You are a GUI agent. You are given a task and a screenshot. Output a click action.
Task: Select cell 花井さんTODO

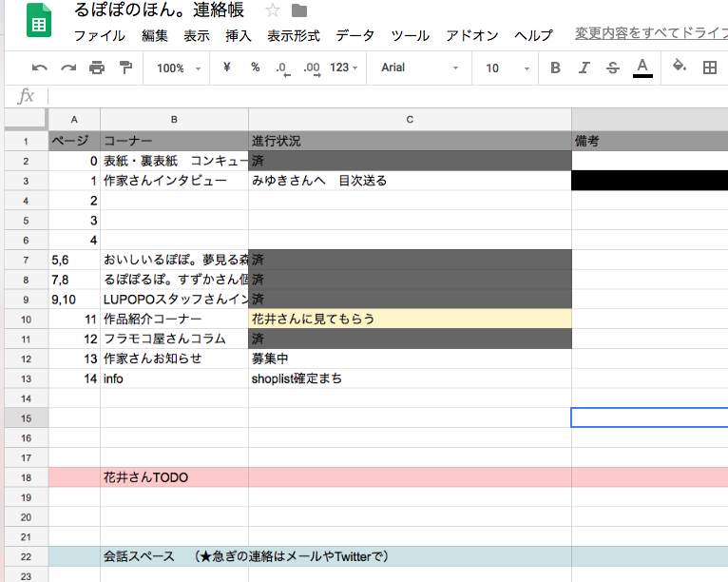coord(174,477)
